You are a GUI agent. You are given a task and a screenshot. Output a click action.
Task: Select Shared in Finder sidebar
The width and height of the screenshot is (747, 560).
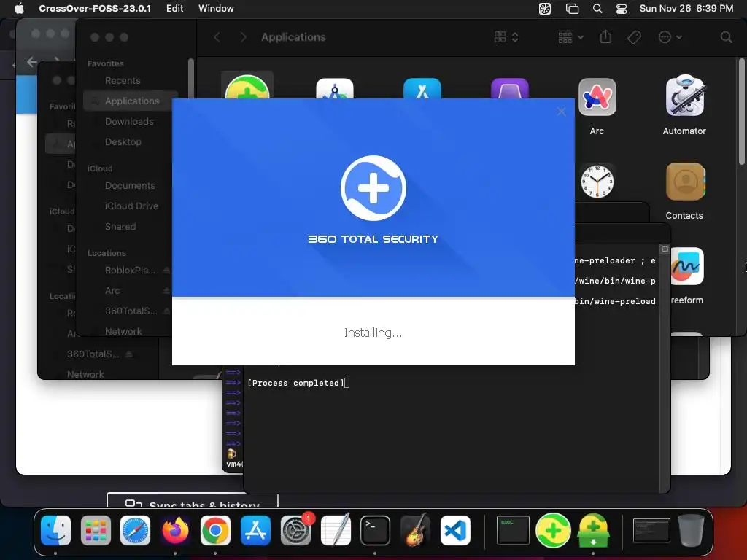[x=120, y=227]
